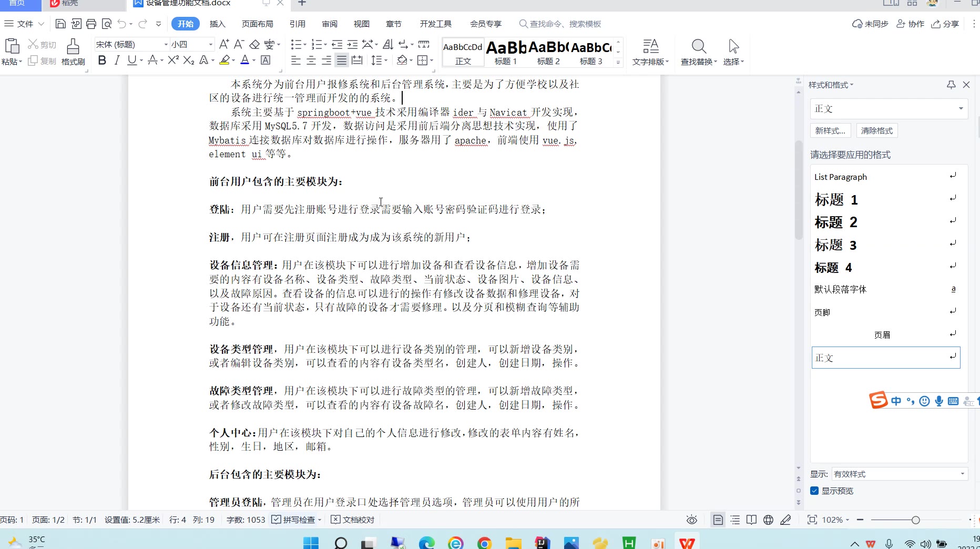Expand the styles gallery more arrow
Image resolution: width=980 pixels, height=549 pixels.
point(618,62)
